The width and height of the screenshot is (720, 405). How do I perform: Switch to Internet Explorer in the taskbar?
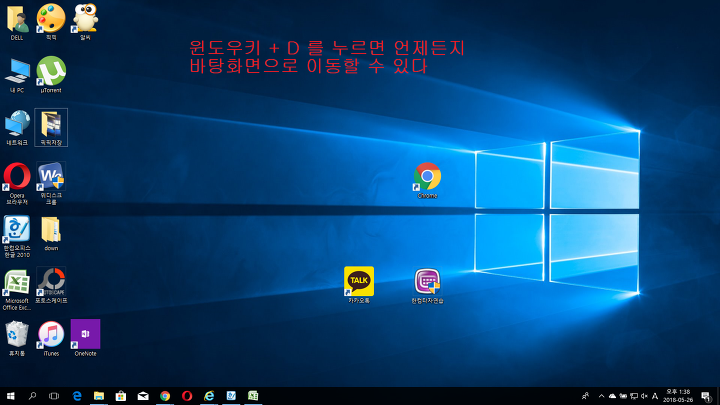(209, 396)
